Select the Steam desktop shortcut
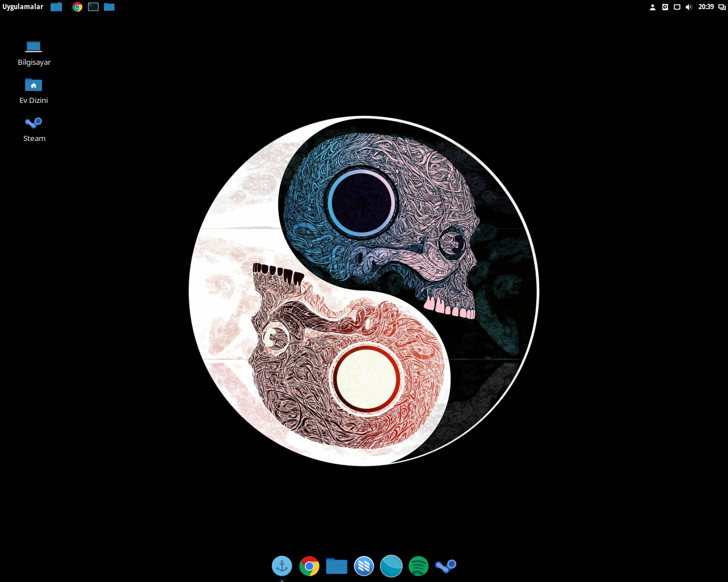The width and height of the screenshot is (728, 582). 34,122
